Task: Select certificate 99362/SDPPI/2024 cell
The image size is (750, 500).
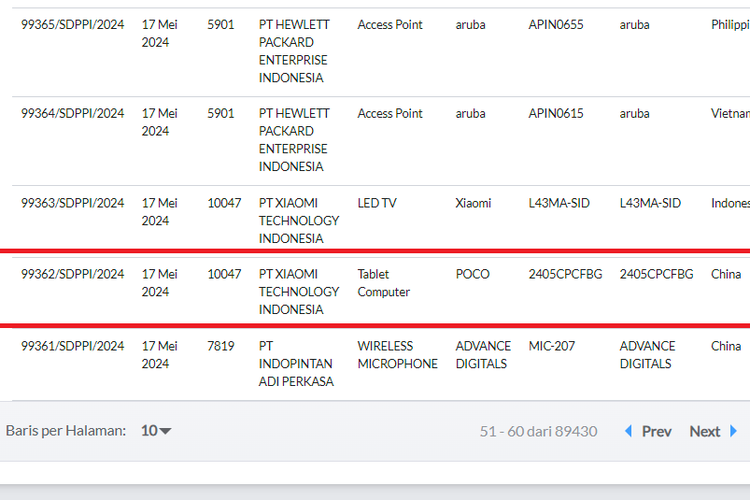Action: (73, 274)
